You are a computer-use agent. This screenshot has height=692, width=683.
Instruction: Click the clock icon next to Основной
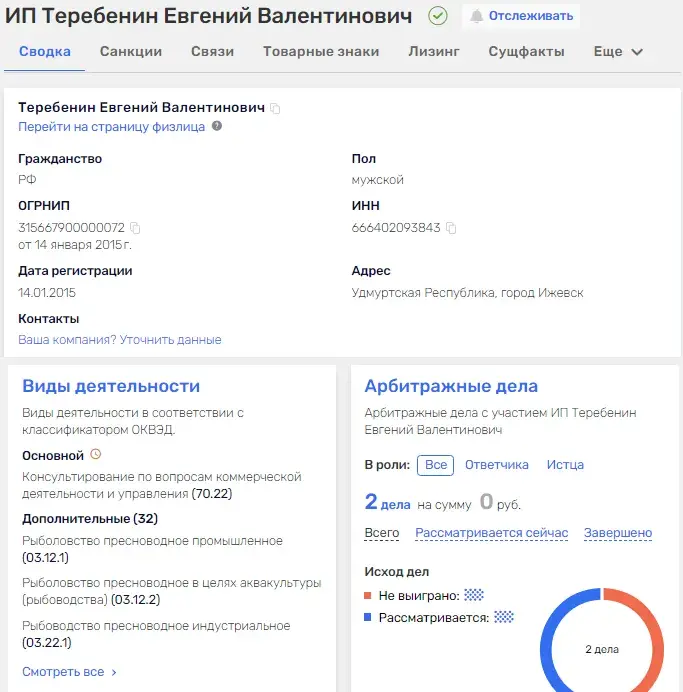(96, 454)
